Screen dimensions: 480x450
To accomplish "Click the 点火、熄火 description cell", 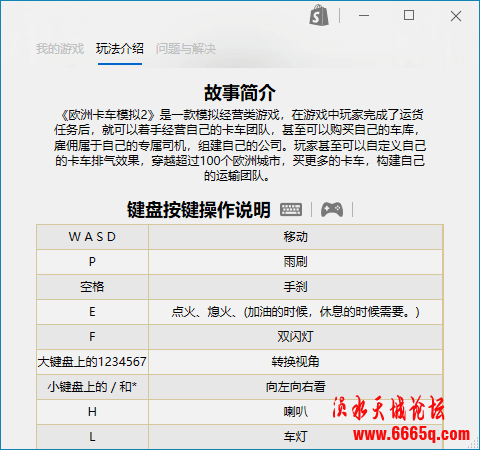I will pos(295,312).
